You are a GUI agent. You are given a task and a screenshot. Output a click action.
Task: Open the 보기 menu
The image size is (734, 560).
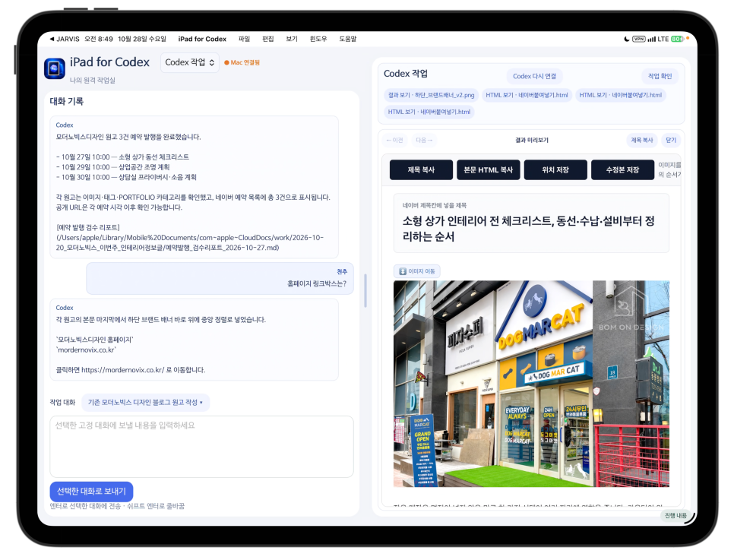[x=292, y=39]
